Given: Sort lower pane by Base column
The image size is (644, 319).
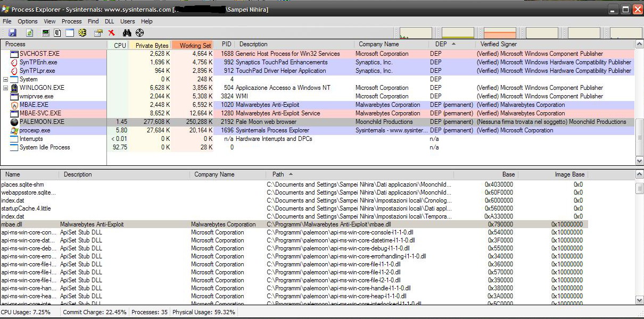Looking at the screenshot, I should tap(486, 174).
